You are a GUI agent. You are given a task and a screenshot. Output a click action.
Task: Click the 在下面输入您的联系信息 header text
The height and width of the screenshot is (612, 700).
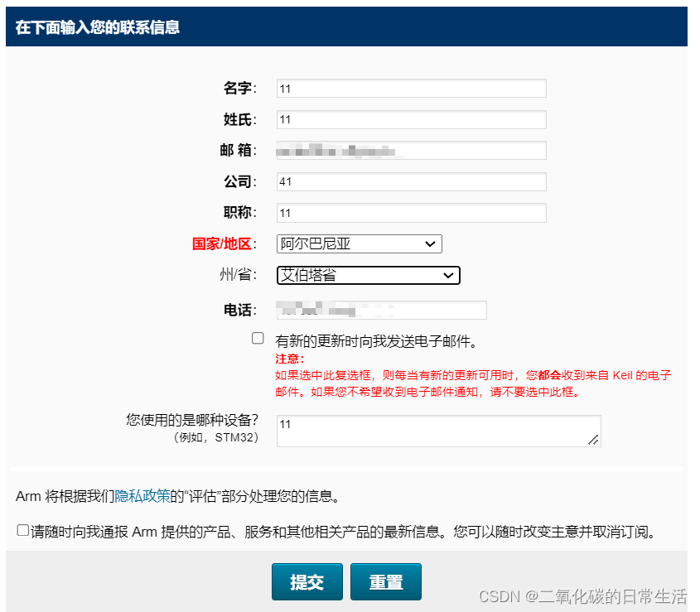(x=97, y=27)
